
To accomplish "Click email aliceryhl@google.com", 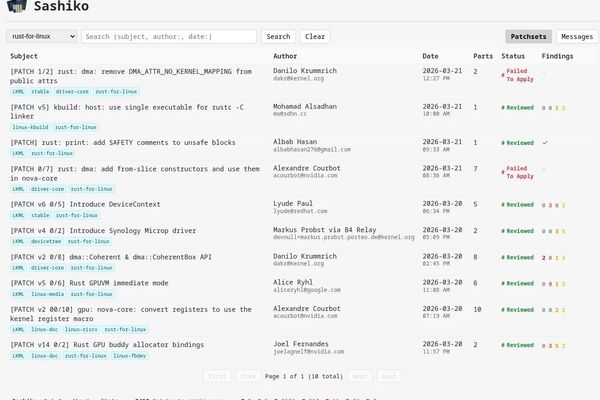I will tap(307, 290).
